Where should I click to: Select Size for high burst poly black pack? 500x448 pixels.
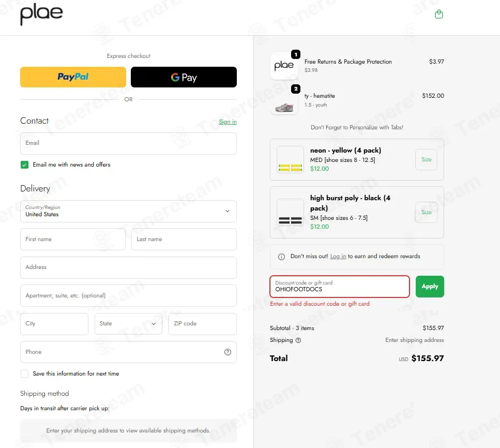[x=426, y=212]
